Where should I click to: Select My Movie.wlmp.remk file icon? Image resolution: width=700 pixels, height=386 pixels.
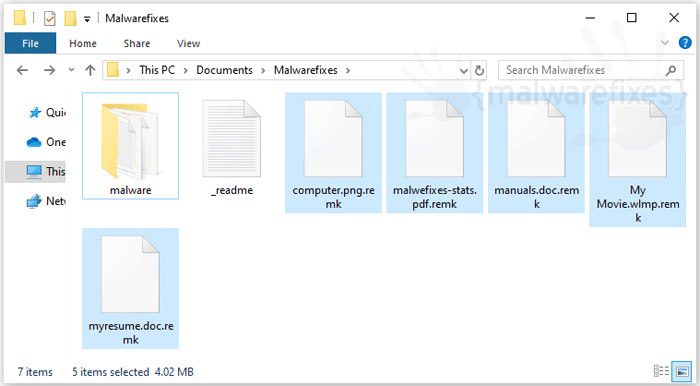(638, 139)
